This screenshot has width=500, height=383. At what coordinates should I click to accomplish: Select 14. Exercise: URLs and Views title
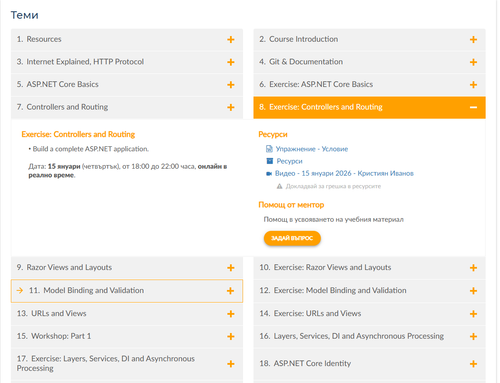(310, 313)
